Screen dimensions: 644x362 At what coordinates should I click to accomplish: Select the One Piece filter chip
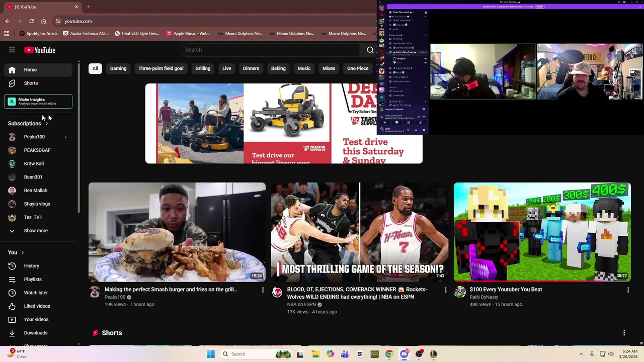[358, 68]
